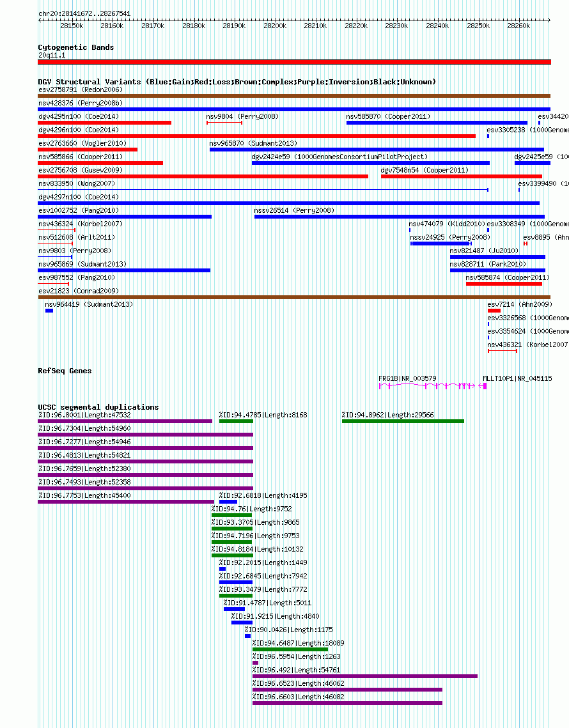Click dgv7548n54 (Cooper2011) variant

pyautogui.click(x=462, y=176)
